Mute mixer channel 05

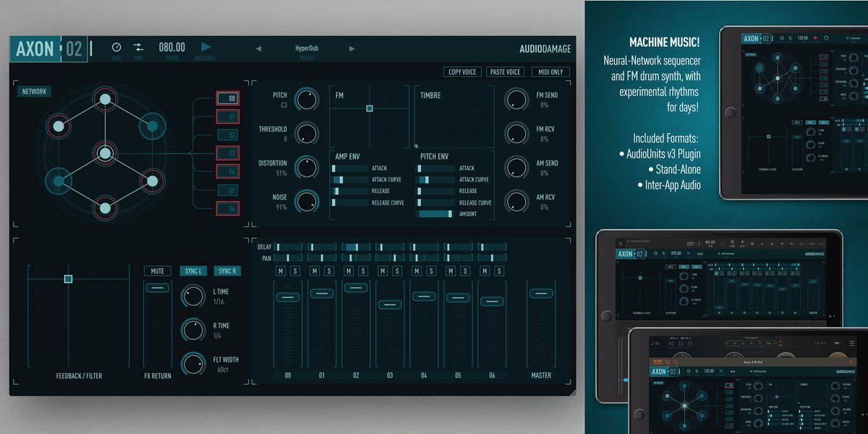click(x=451, y=271)
